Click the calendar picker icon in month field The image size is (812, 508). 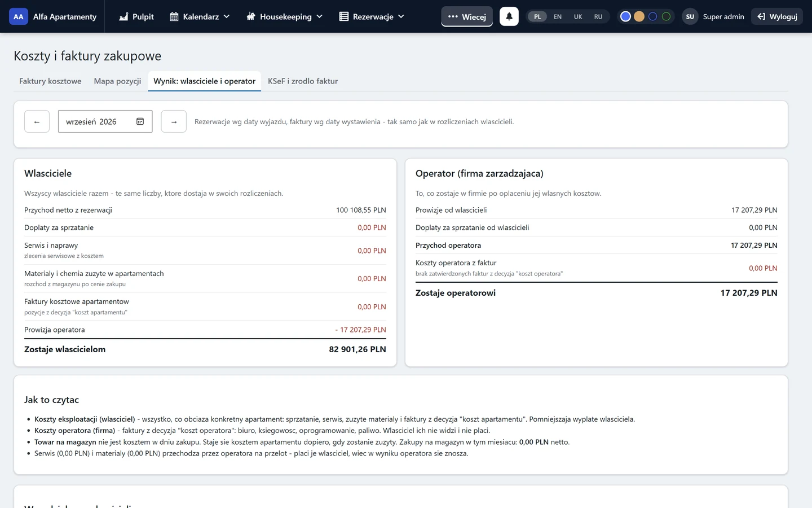point(140,121)
